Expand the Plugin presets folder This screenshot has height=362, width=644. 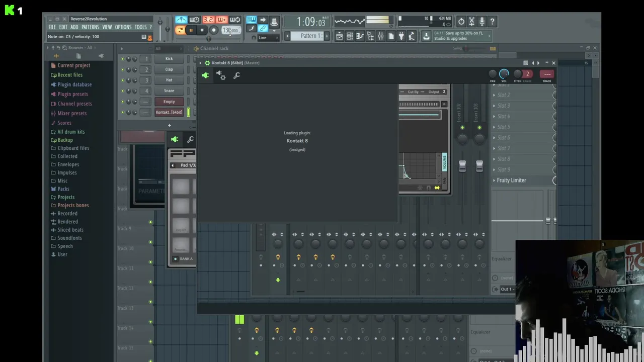[72, 94]
